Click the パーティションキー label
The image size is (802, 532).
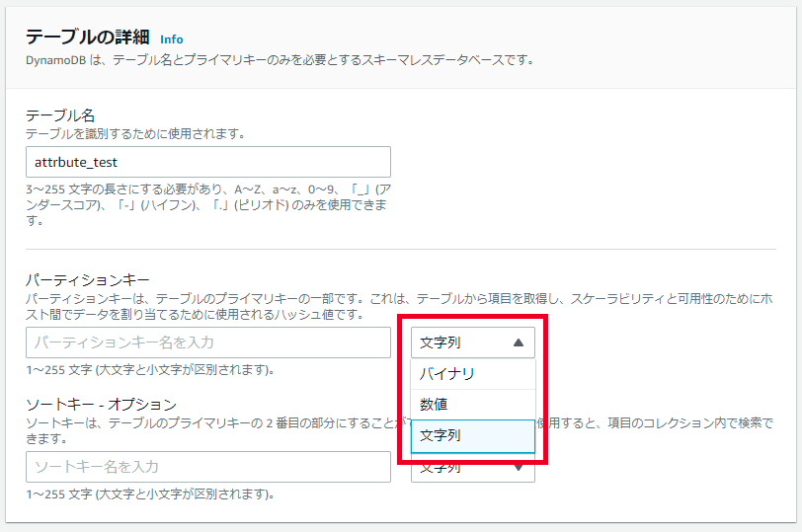88,280
